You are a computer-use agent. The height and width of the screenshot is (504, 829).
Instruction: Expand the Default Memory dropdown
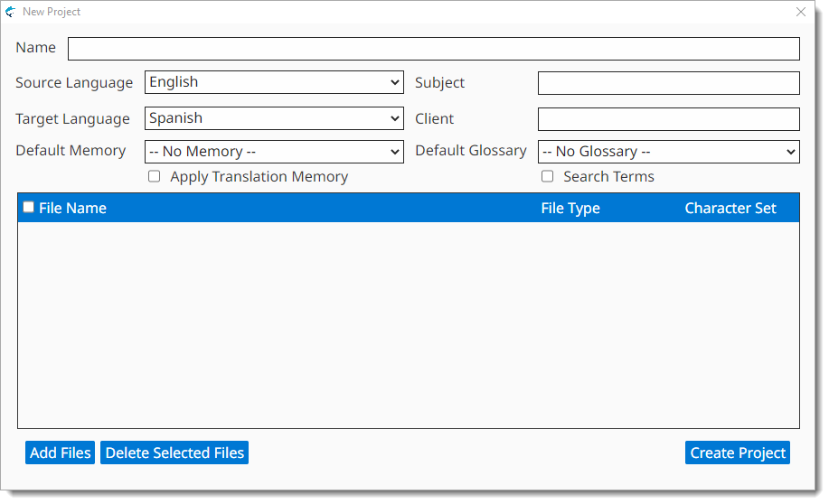click(x=274, y=152)
